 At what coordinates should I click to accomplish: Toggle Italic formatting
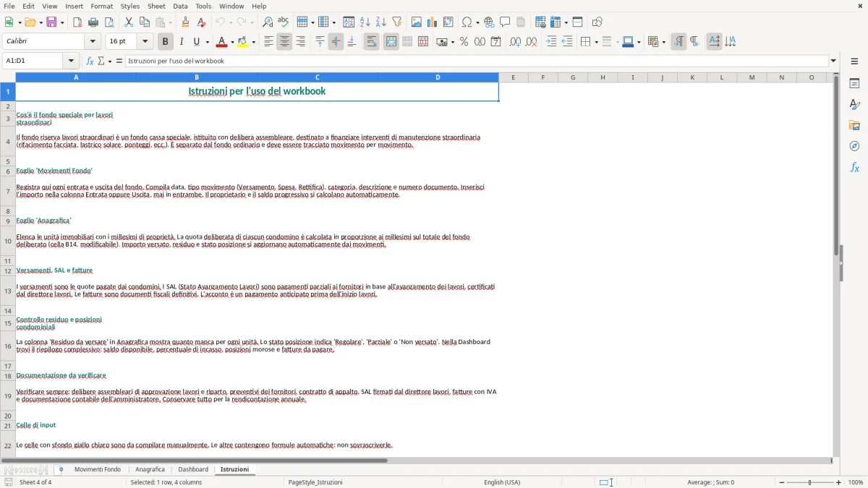[x=182, y=42]
